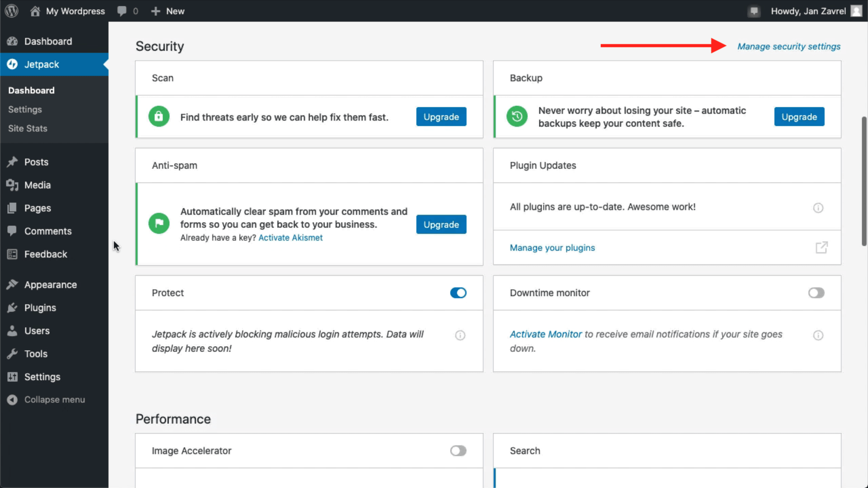Select the Jetpack sidebar menu
This screenshot has width=868, height=488.
point(54,64)
